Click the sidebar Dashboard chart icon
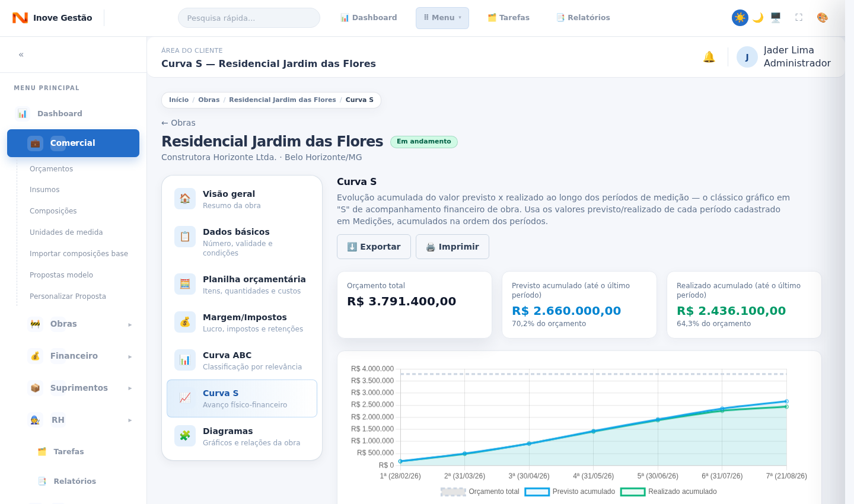854x504 pixels. 23,113
